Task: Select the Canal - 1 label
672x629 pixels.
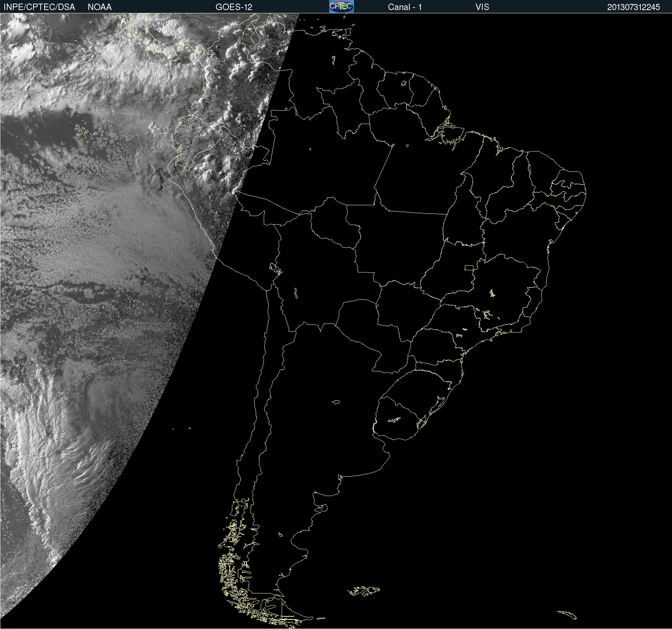Action: tap(405, 7)
